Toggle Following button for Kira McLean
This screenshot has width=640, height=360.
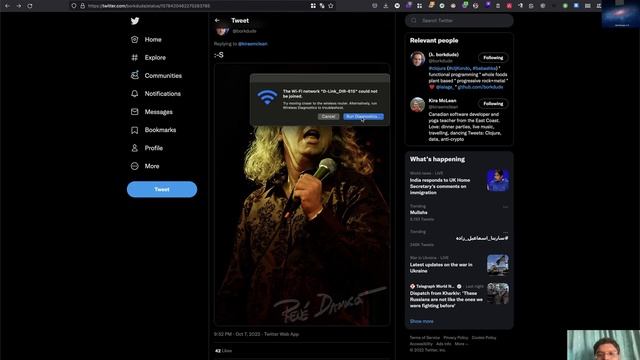[x=493, y=104]
